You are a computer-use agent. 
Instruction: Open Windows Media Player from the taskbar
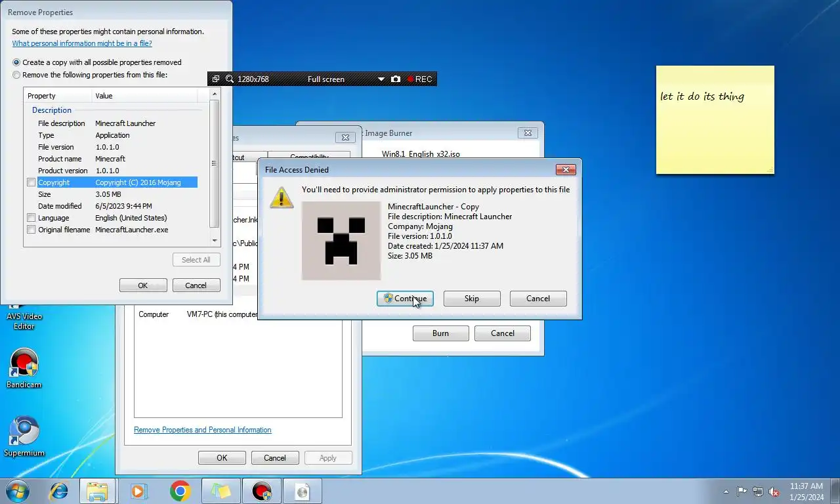[x=138, y=491]
